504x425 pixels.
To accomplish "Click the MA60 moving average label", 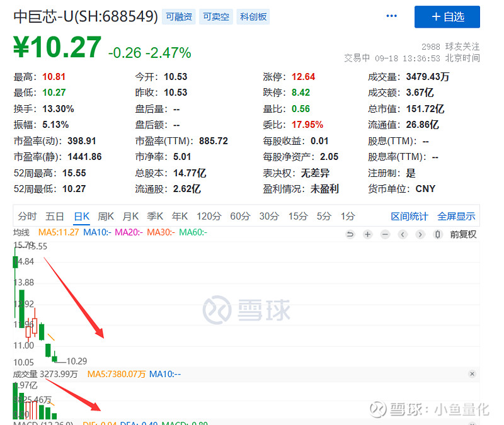I will (193, 232).
